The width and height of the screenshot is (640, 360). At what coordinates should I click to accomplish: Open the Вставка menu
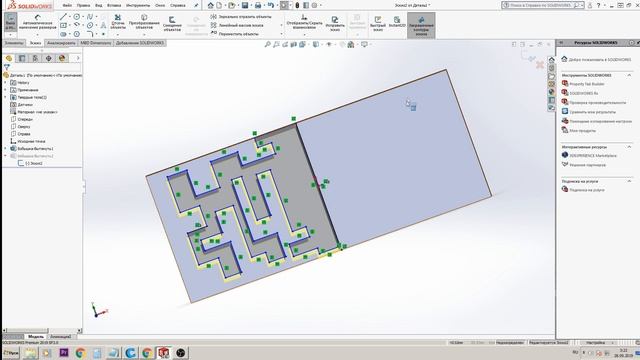coord(114,5)
